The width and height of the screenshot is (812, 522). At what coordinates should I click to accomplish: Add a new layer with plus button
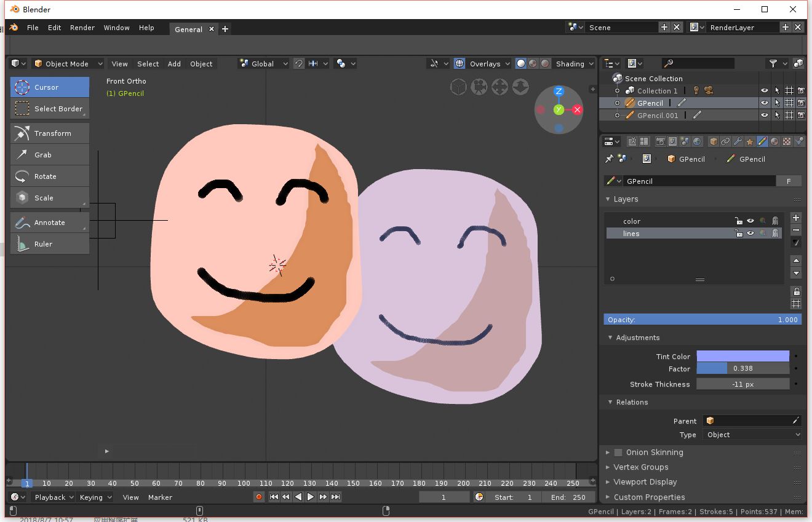pyautogui.click(x=795, y=218)
